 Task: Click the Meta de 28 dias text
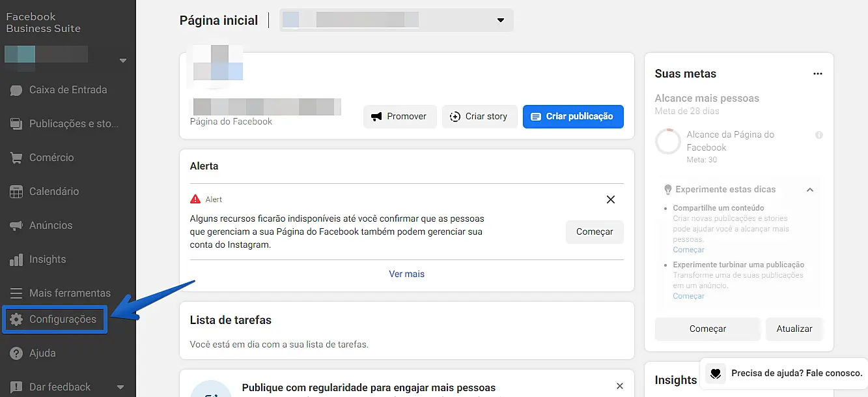[687, 111]
